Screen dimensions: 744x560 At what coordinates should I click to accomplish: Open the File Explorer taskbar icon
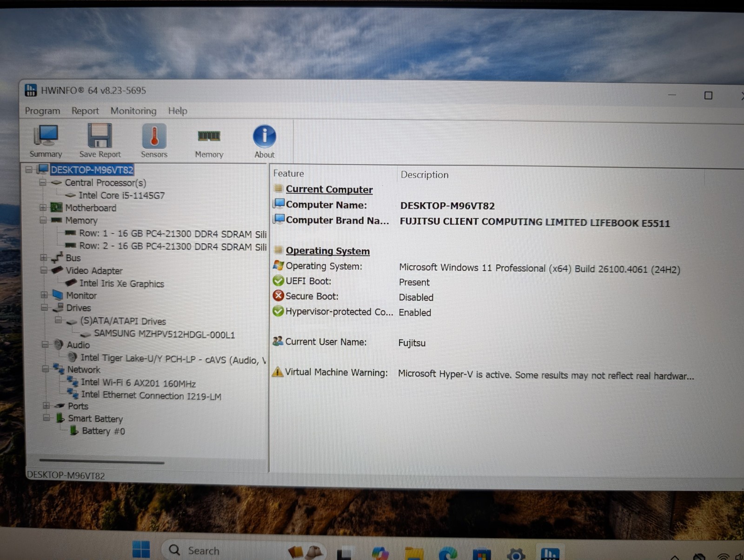[414, 553]
